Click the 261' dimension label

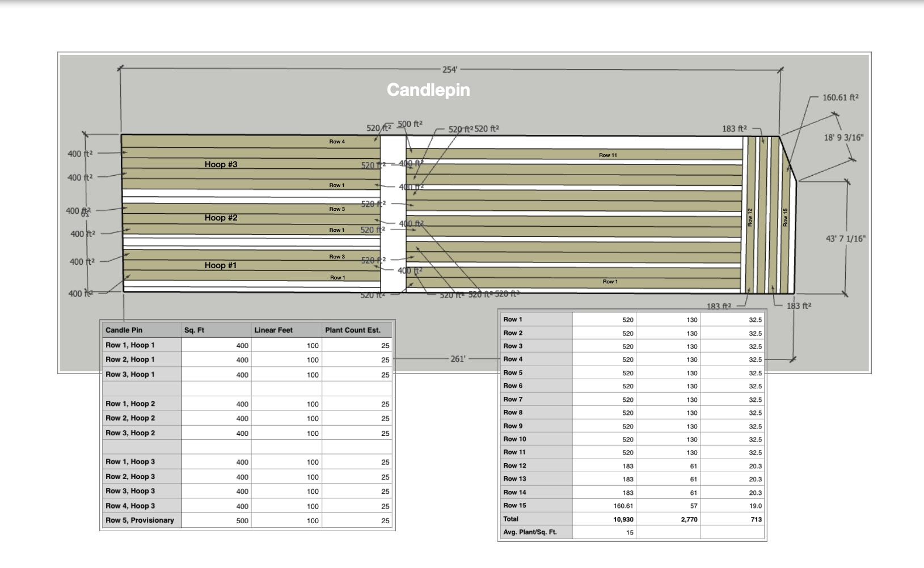pyautogui.click(x=458, y=359)
